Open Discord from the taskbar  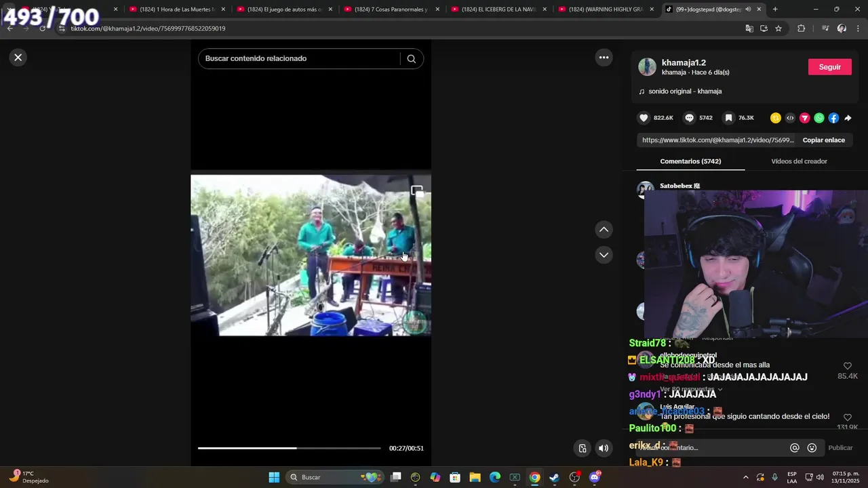pos(595,477)
